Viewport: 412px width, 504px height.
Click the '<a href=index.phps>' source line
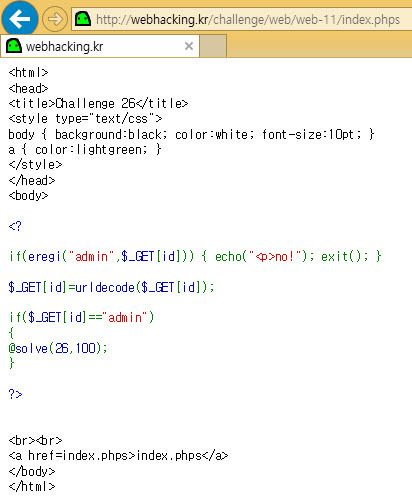point(118,455)
